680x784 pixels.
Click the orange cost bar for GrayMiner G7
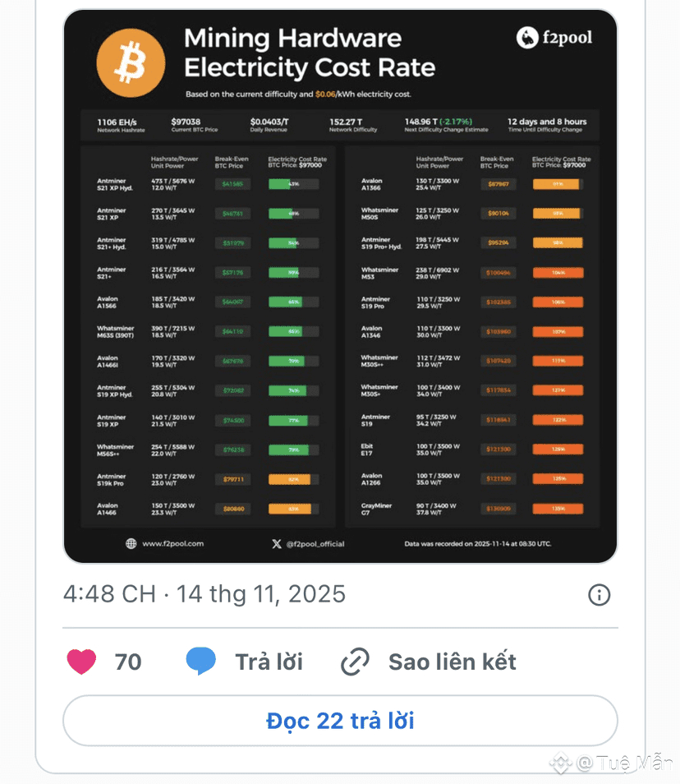coord(557,509)
